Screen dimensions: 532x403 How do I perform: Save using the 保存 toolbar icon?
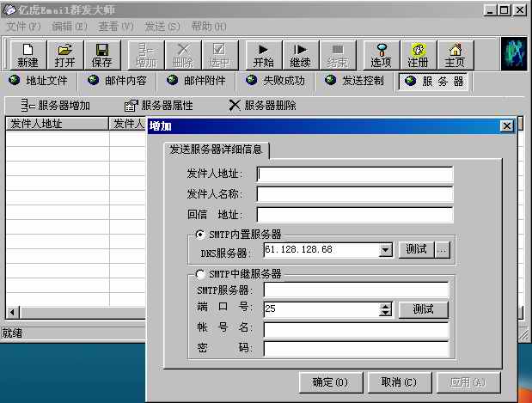coord(101,55)
